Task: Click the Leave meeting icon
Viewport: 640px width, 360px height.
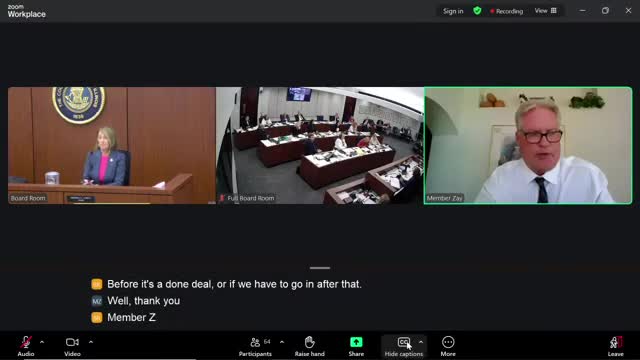Action: pos(616,342)
